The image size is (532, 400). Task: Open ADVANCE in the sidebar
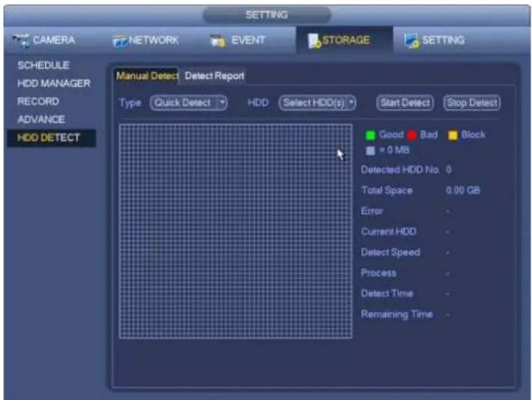[41, 120]
